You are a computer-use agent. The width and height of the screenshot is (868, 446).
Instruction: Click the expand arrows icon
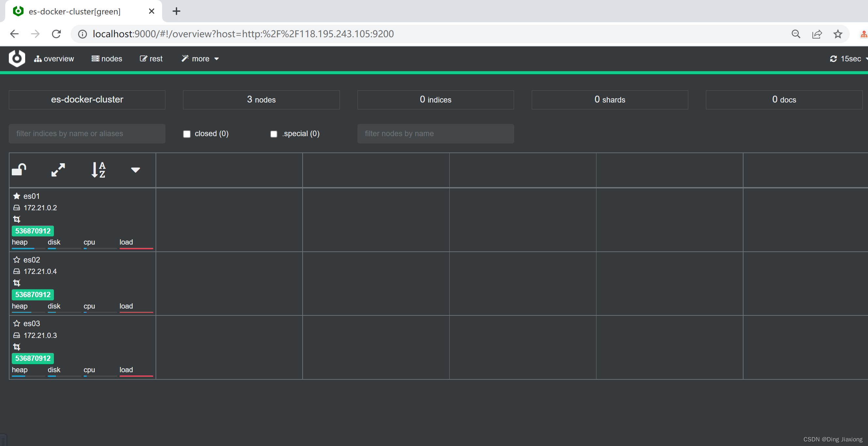(58, 170)
